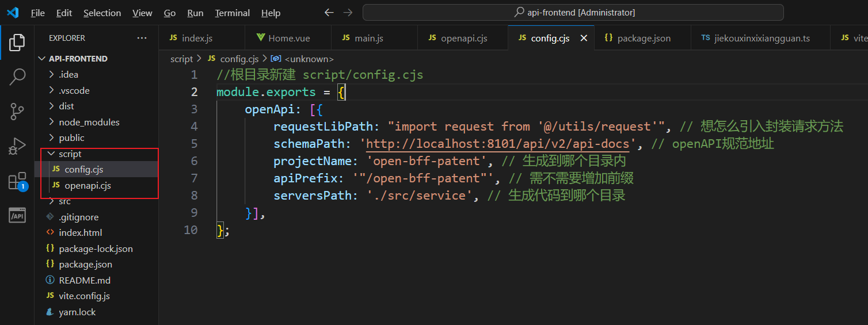The width and height of the screenshot is (868, 325).
Task: Switch to the package.json tab
Action: point(644,38)
